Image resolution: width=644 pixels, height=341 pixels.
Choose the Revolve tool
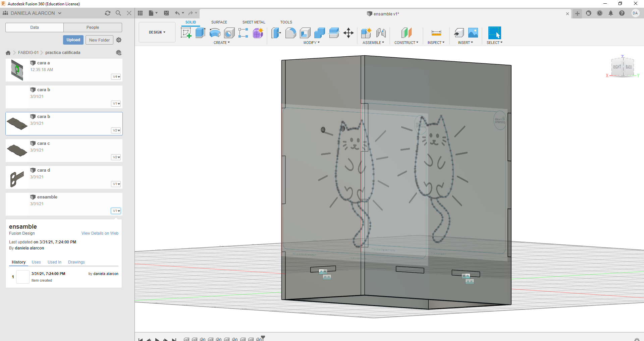[215, 33]
